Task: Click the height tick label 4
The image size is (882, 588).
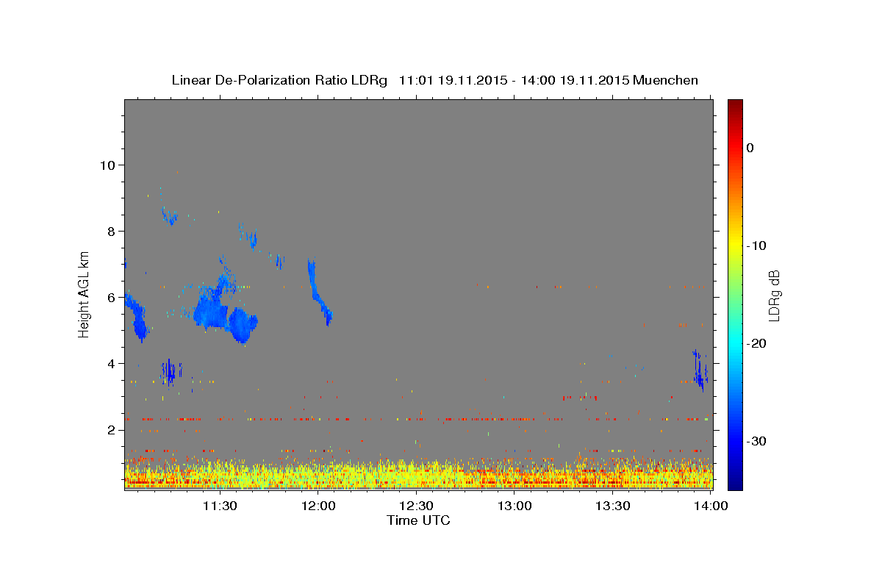Action: click(111, 363)
